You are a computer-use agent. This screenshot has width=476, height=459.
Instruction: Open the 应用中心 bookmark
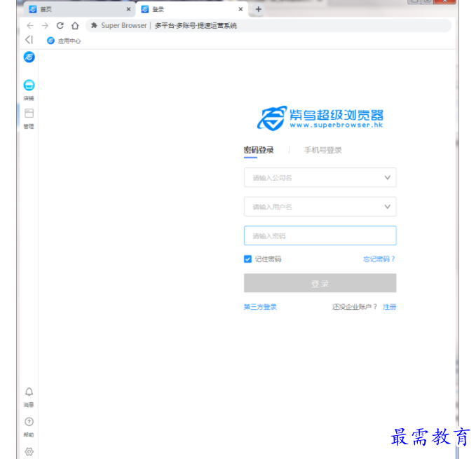click(64, 41)
